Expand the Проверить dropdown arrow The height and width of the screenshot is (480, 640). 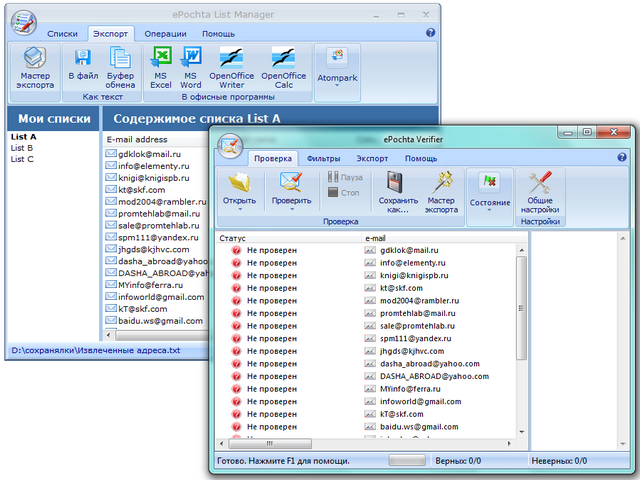[292, 209]
